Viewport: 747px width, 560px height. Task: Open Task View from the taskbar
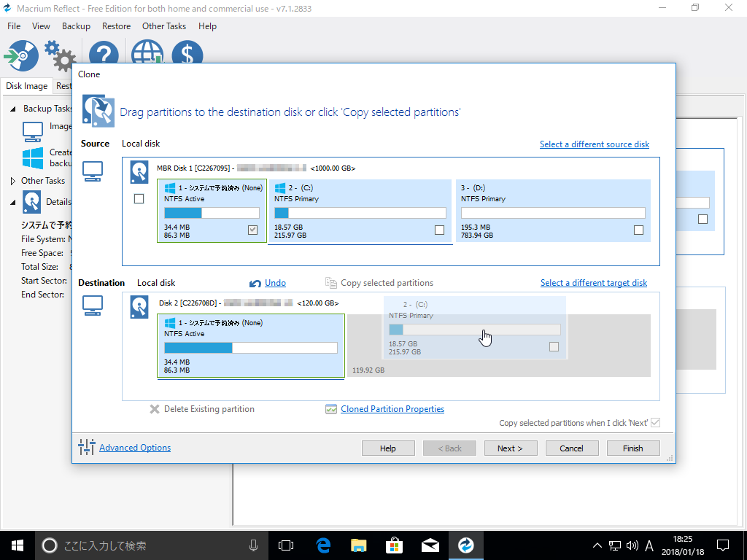coord(286,545)
